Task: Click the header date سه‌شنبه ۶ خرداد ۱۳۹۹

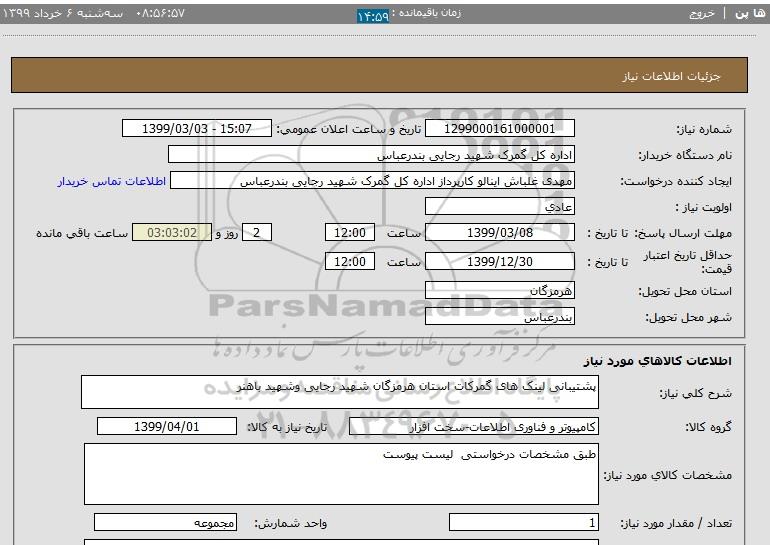Action: click(62, 13)
